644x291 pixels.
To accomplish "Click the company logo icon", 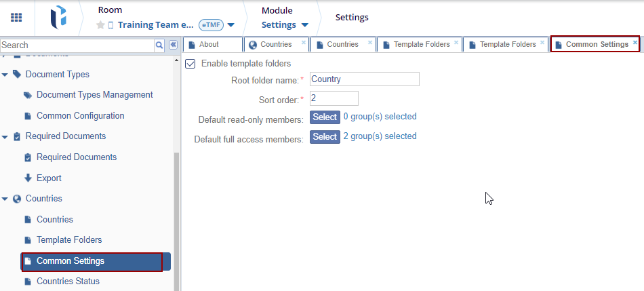I will [x=58, y=18].
